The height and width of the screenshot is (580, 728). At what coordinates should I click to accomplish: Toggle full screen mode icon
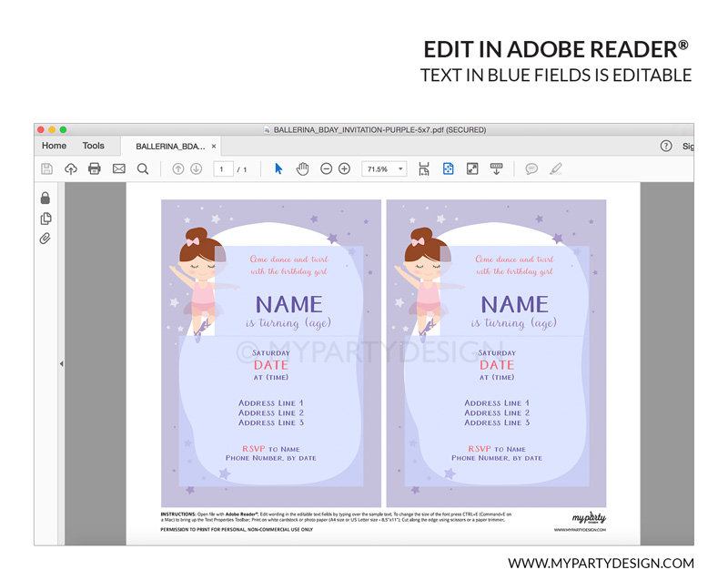coord(472,168)
